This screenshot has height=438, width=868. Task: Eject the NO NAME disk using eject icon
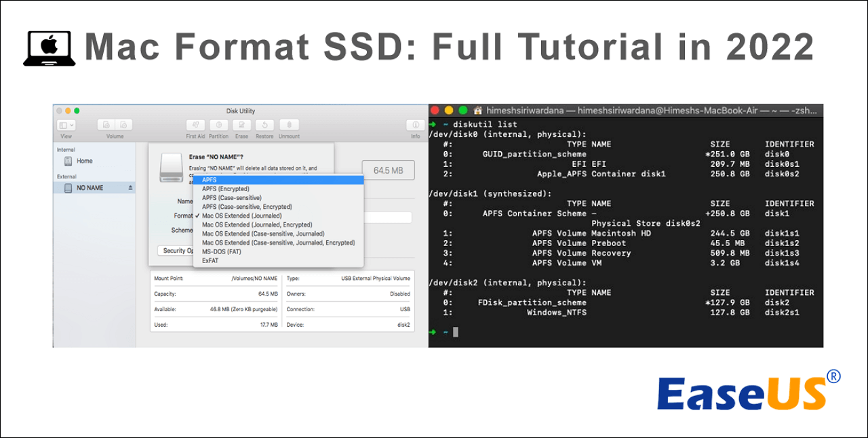pos(130,188)
